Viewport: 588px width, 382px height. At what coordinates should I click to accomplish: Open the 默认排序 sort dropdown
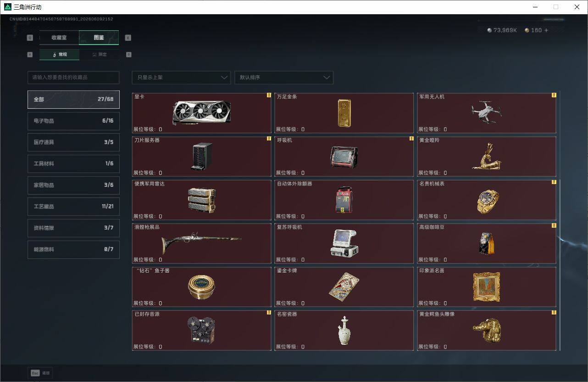pyautogui.click(x=284, y=77)
